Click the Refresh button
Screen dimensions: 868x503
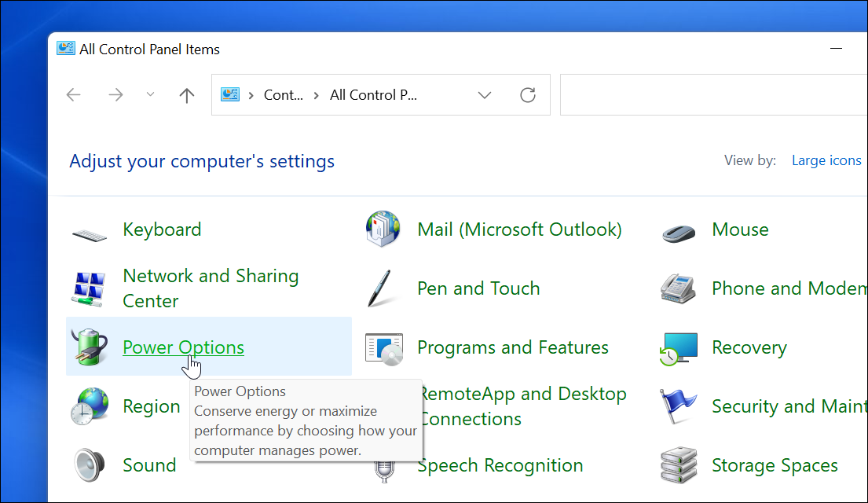coord(528,95)
